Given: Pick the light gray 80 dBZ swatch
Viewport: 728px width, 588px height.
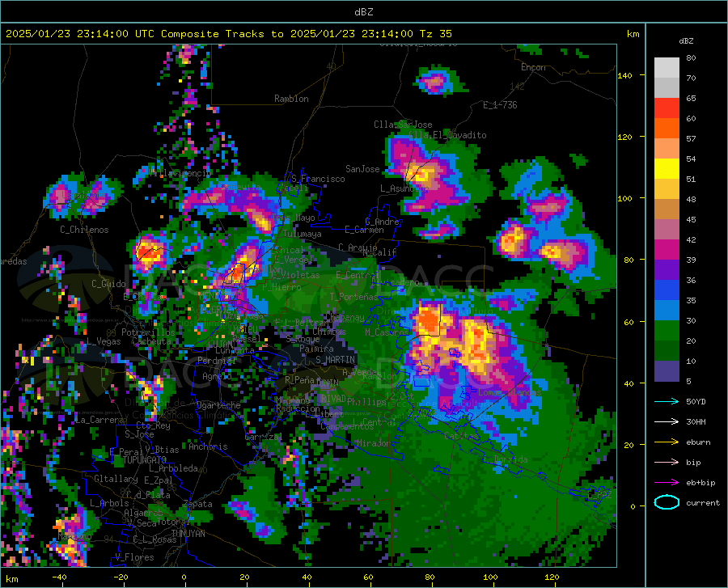Looking at the screenshot, I should tap(667, 67).
